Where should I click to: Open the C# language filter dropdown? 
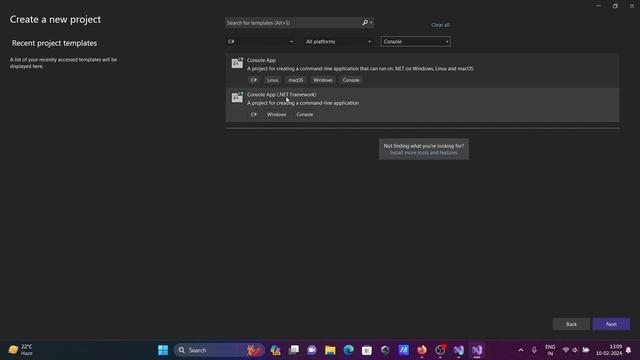(260, 42)
